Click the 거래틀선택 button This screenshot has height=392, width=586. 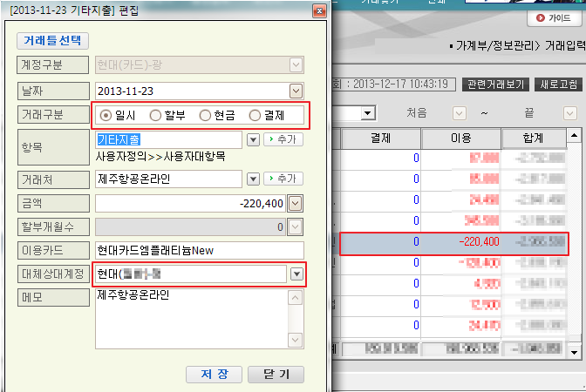pos(52,41)
